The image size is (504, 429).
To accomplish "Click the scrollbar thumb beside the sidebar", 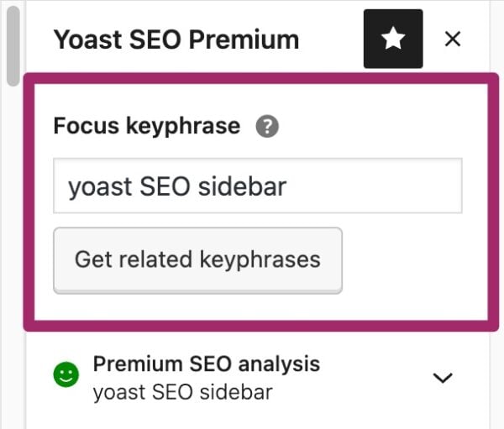I will point(12,45).
